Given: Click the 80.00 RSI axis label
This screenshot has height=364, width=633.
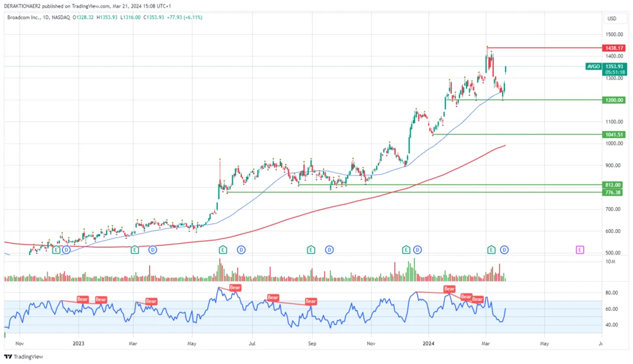Looking at the screenshot, I should [x=611, y=292].
